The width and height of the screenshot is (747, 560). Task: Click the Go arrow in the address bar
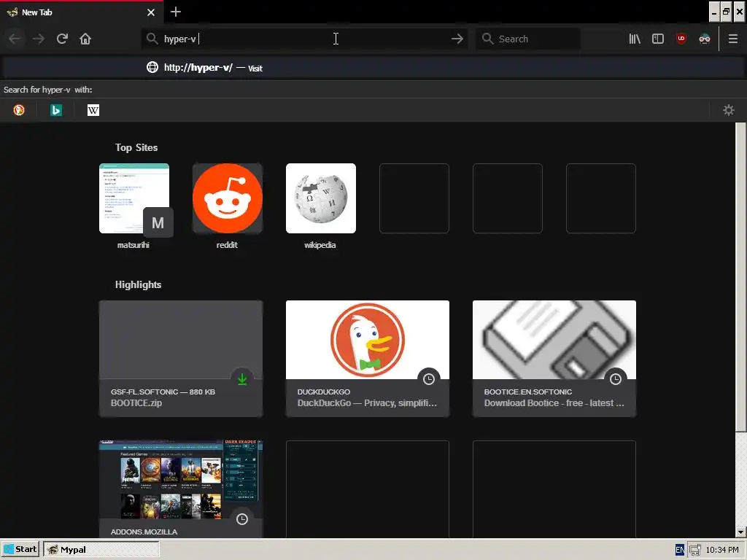[x=457, y=39]
